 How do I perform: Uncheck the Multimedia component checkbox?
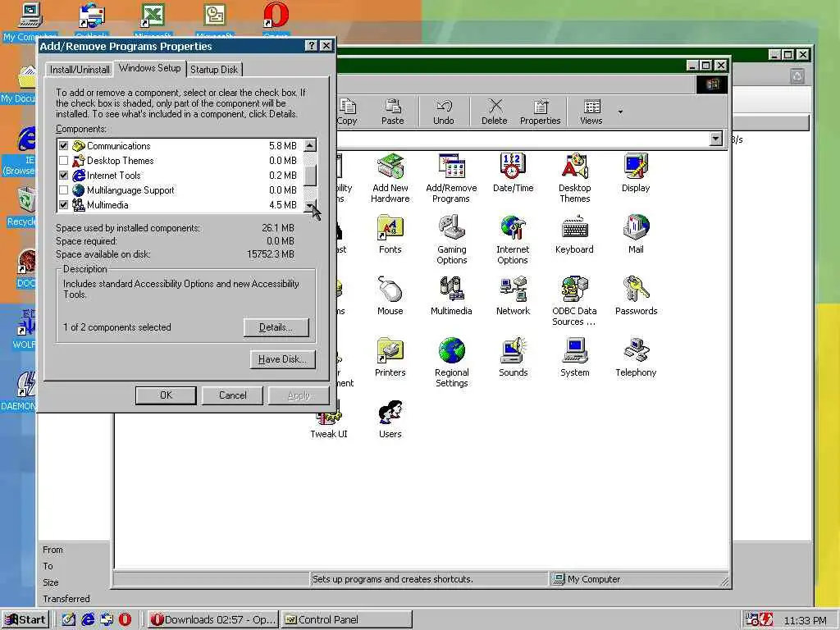tap(64, 204)
